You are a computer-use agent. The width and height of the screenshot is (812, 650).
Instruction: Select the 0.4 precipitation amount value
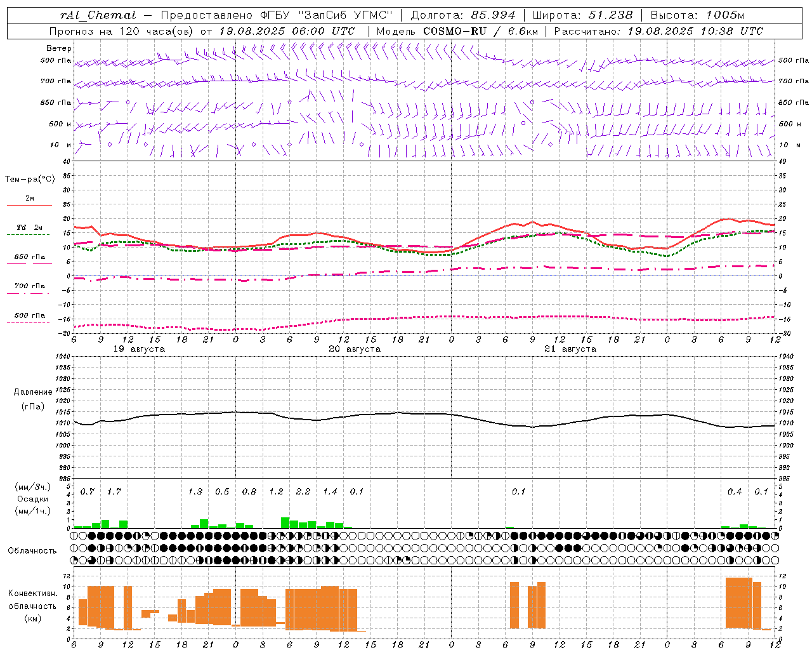pos(735,491)
